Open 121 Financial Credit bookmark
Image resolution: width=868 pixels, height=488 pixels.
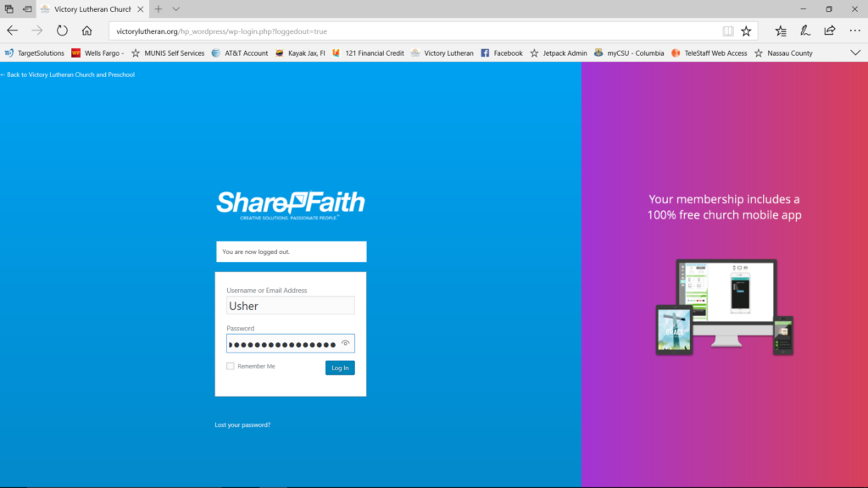tap(368, 53)
